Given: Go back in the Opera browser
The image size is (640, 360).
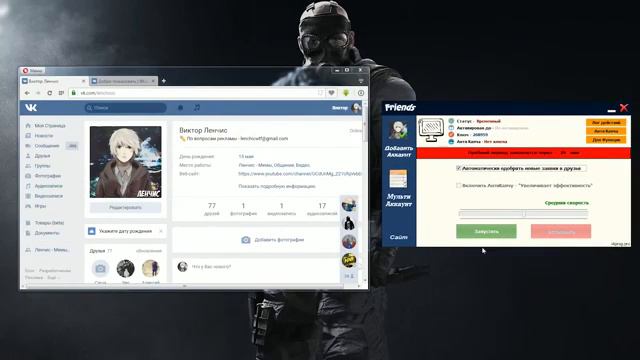Looking at the screenshot, I should (27, 93).
